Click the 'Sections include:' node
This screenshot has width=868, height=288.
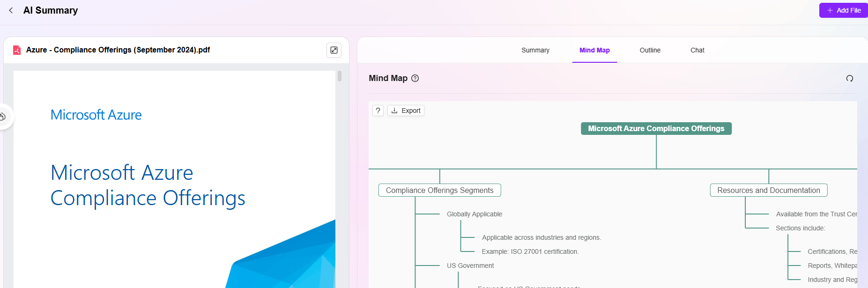tap(801, 228)
